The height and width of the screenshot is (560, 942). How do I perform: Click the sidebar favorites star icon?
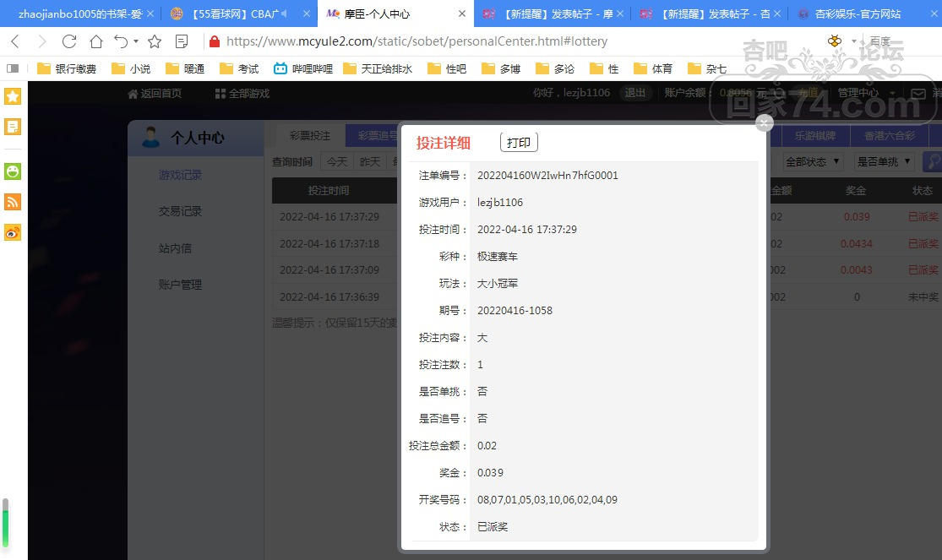point(13,96)
